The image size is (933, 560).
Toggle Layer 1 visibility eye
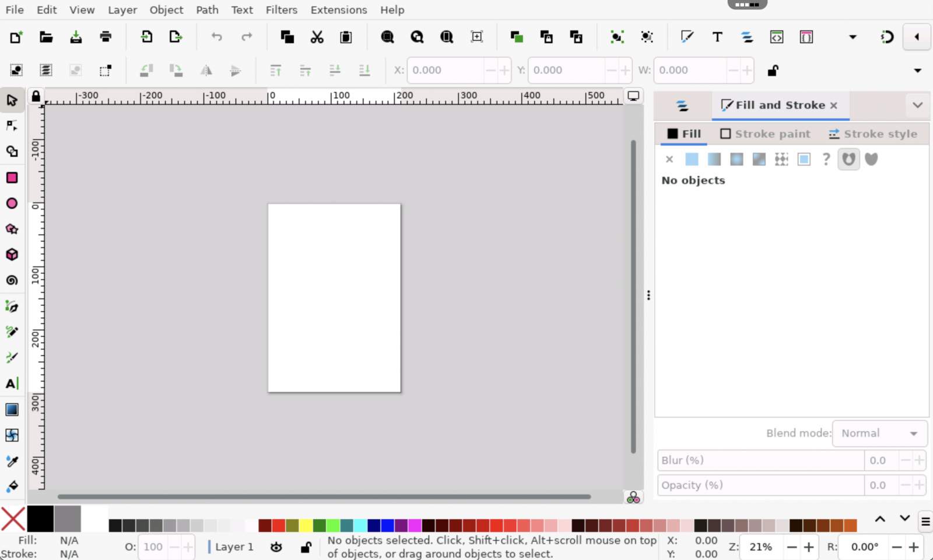(x=276, y=547)
